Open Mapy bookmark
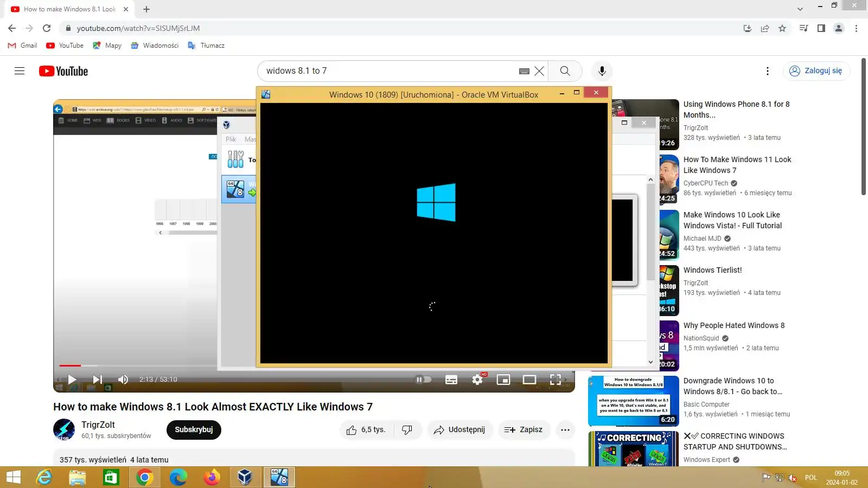Screen dimensions: 868x488 pyautogui.click(x=107, y=46)
